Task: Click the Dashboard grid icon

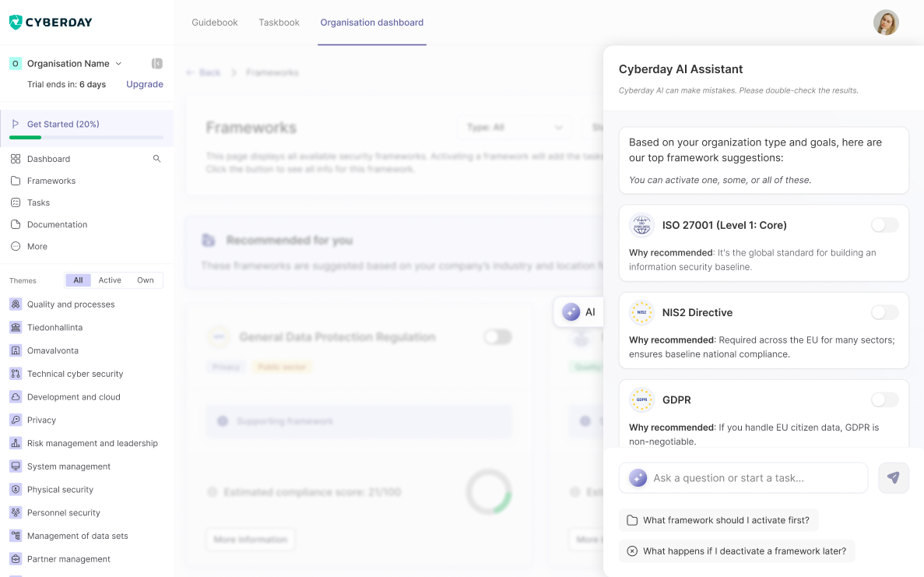Action: [16, 159]
